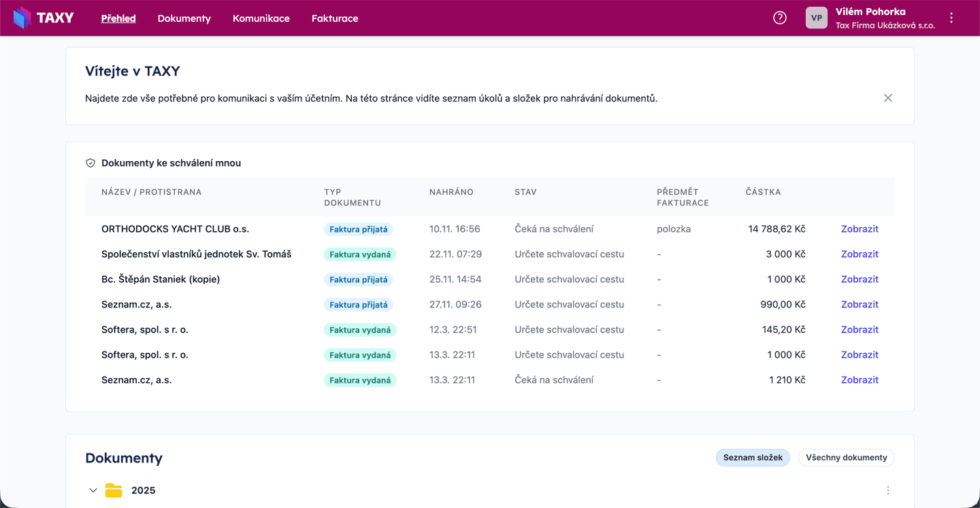Switch to Všechny dokumenty view
Viewport: 980px width, 508px height.
pos(846,458)
